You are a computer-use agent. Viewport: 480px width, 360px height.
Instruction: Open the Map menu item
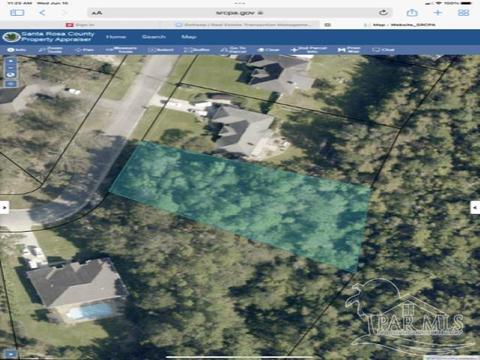(x=189, y=37)
